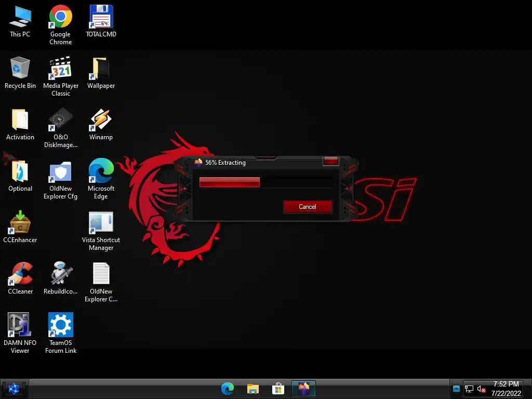Click the 56% Extracting title text

[225, 163]
